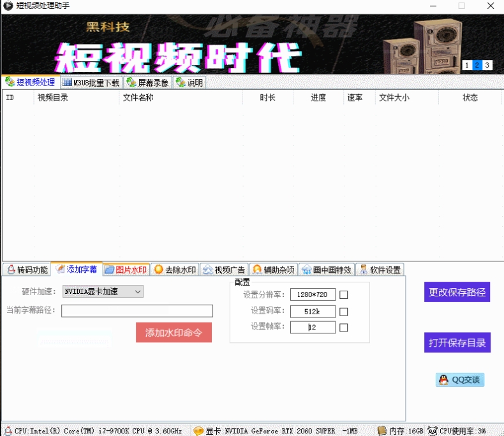
Task: Click table icon on M3U8批量下载 tab
Action: pos(67,82)
